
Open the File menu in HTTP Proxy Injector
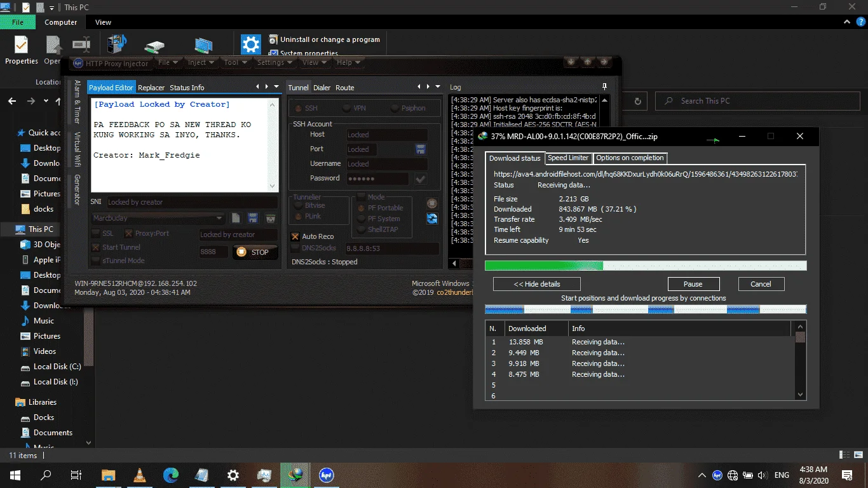point(168,62)
